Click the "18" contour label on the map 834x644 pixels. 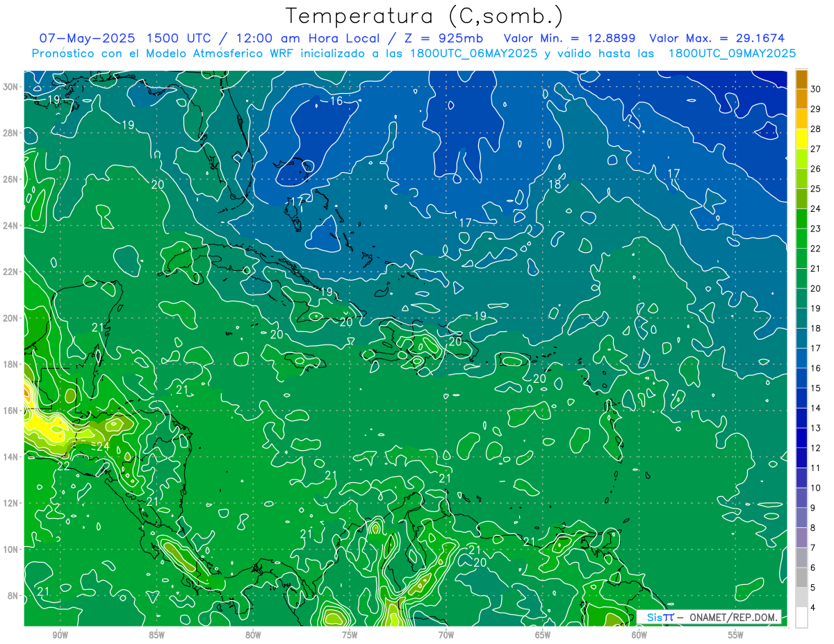click(x=555, y=185)
